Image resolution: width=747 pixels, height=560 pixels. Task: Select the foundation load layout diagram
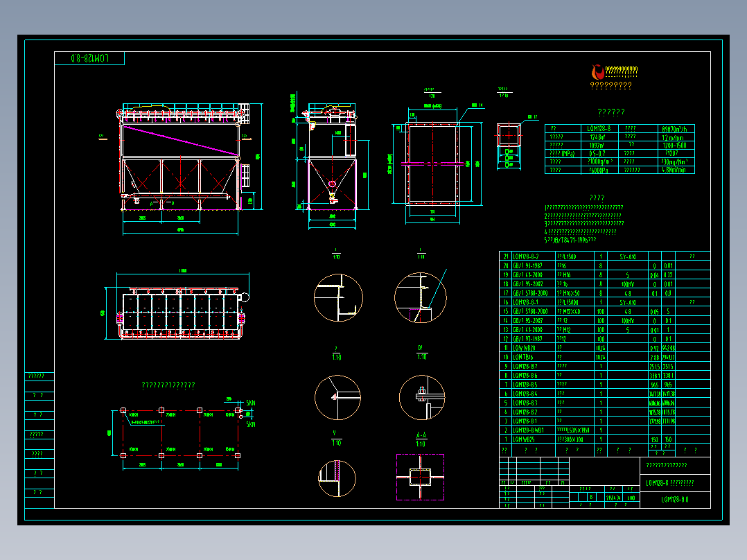click(181, 432)
